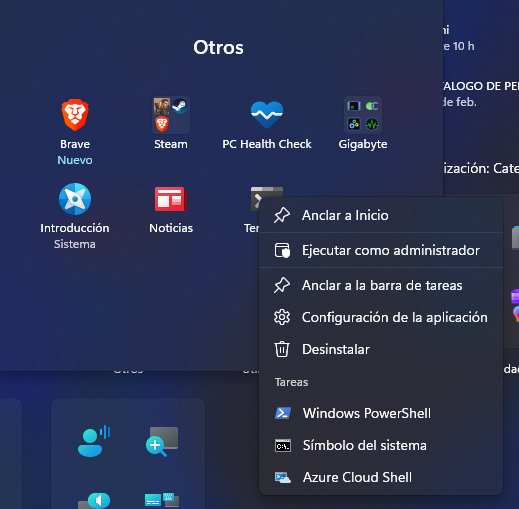Click the command prompt icon
The height and width of the screenshot is (509, 519).
pos(283,446)
